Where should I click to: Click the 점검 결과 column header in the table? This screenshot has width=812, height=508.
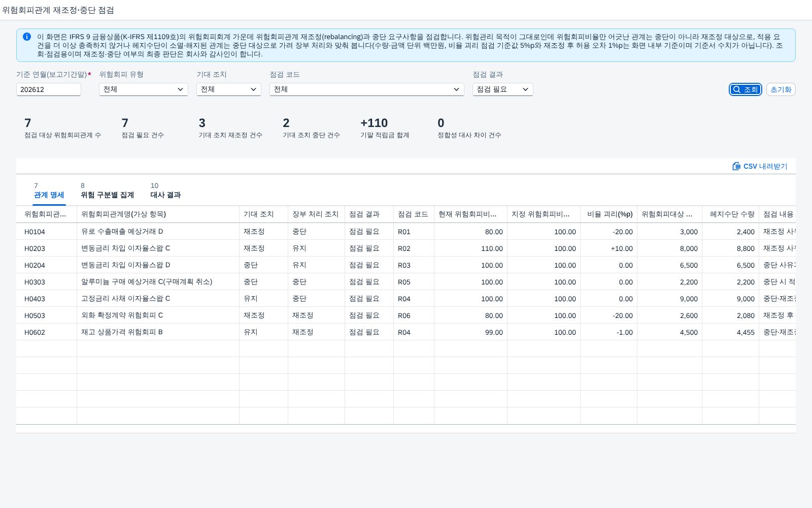click(369, 214)
